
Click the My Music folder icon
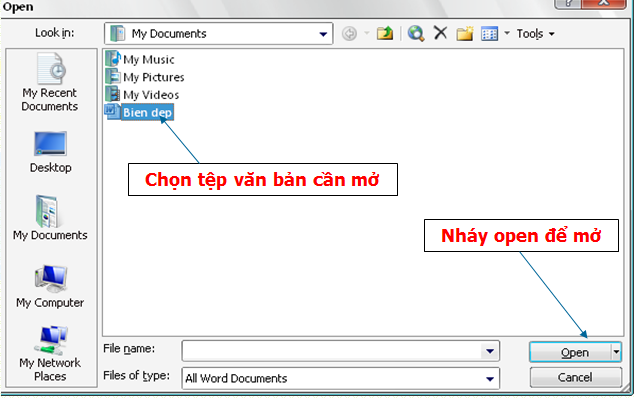coord(113,59)
